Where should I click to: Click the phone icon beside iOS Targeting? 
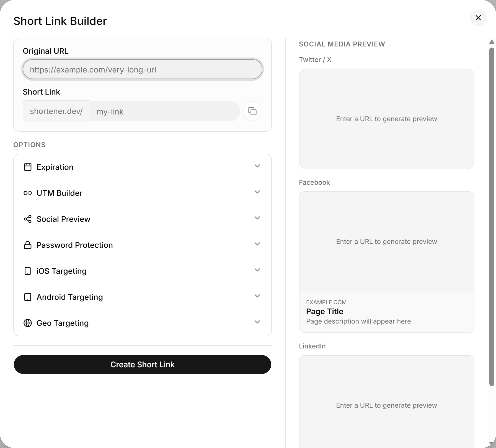pyautogui.click(x=28, y=271)
